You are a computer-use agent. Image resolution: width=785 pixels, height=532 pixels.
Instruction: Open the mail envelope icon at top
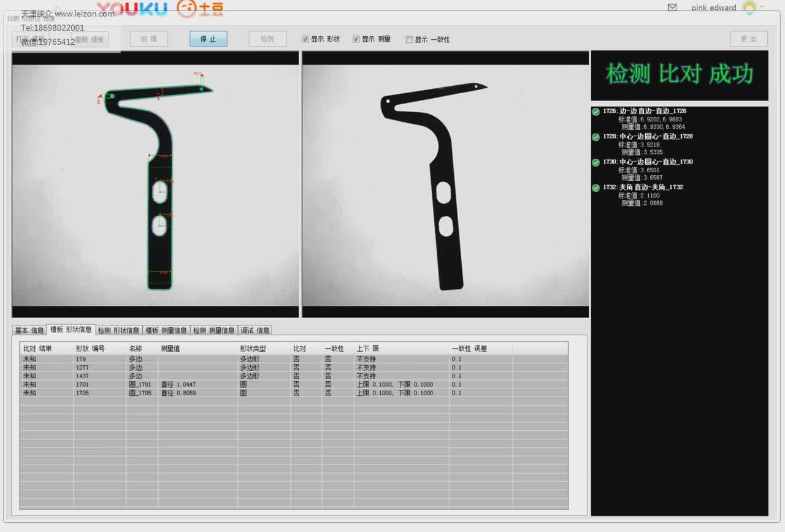pyautogui.click(x=672, y=7)
